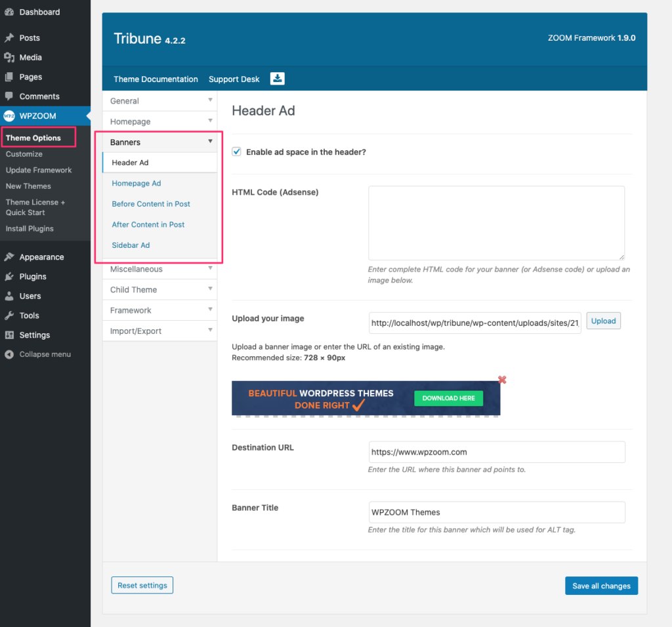Click Reset settings button

(142, 585)
